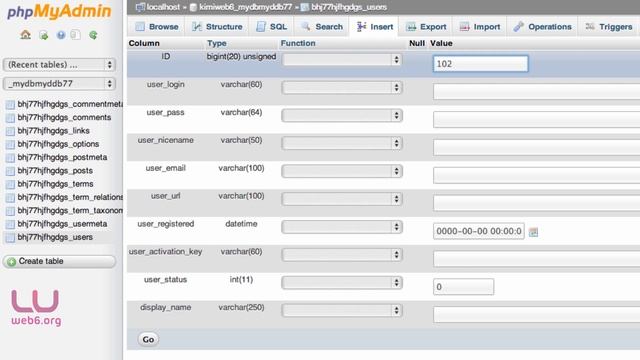Viewport: 640px width, 360px height.
Task: Open the _mydbmyddb77 database dropdown
Action: click(59, 84)
